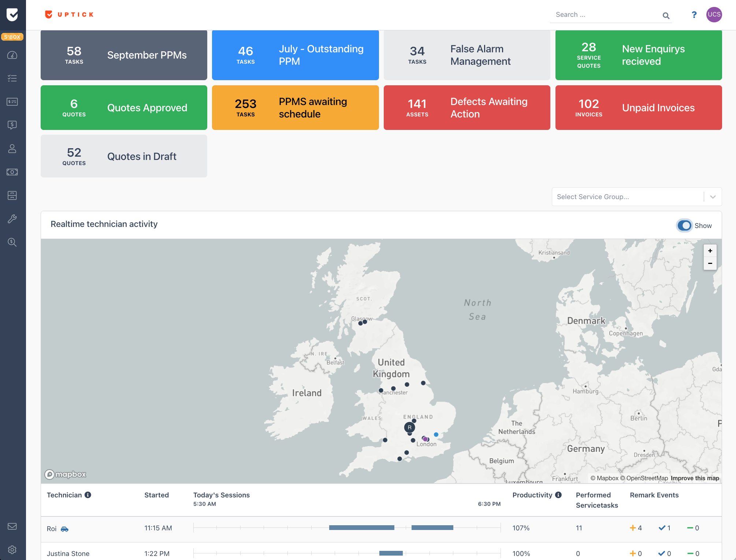Zoom in on the map with plus button
This screenshot has width=736, height=560.
tap(710, 251)
